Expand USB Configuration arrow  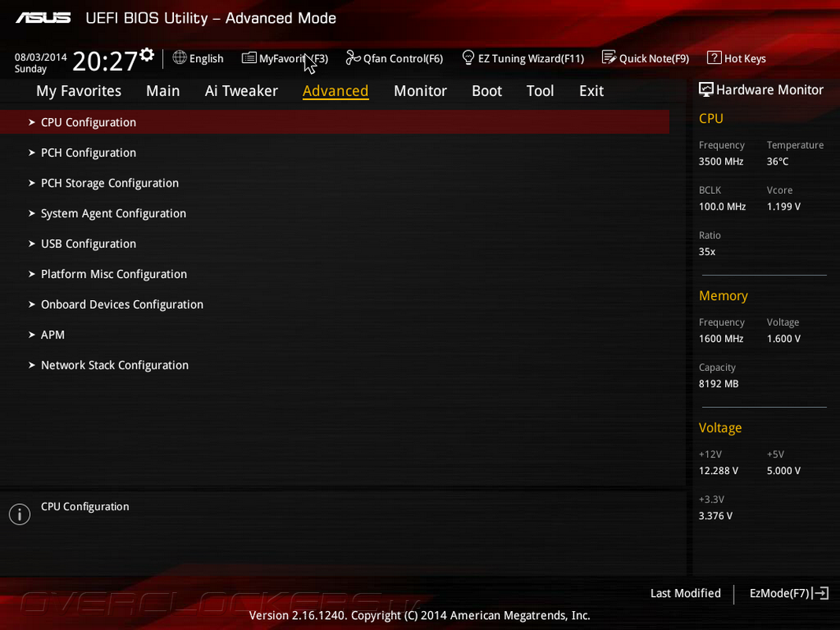[31, 244]
